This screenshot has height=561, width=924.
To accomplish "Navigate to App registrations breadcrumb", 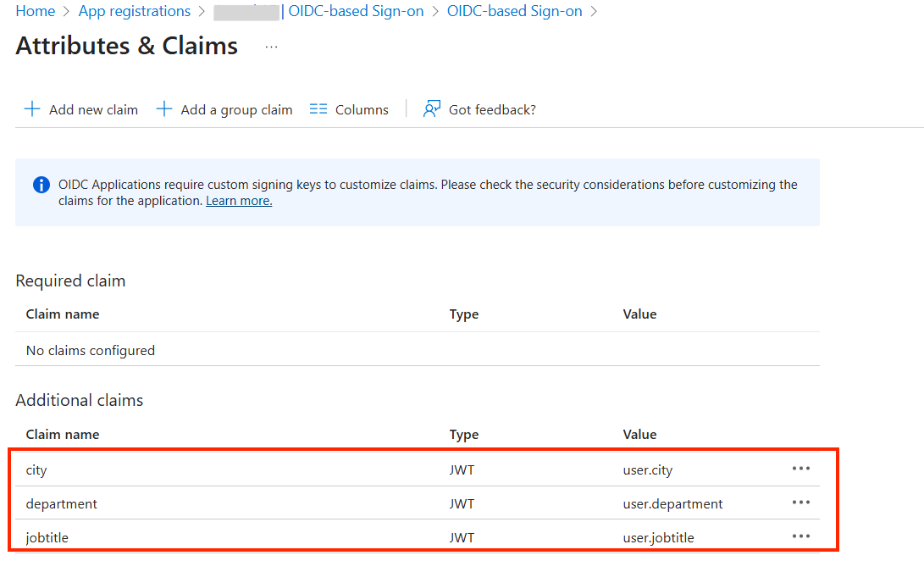I will tap(135, 11).
